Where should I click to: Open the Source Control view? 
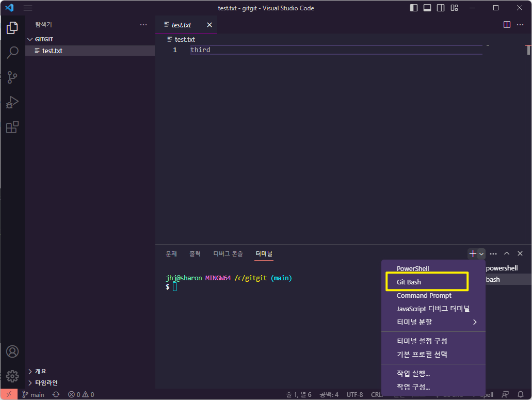[x=12, y=77]
